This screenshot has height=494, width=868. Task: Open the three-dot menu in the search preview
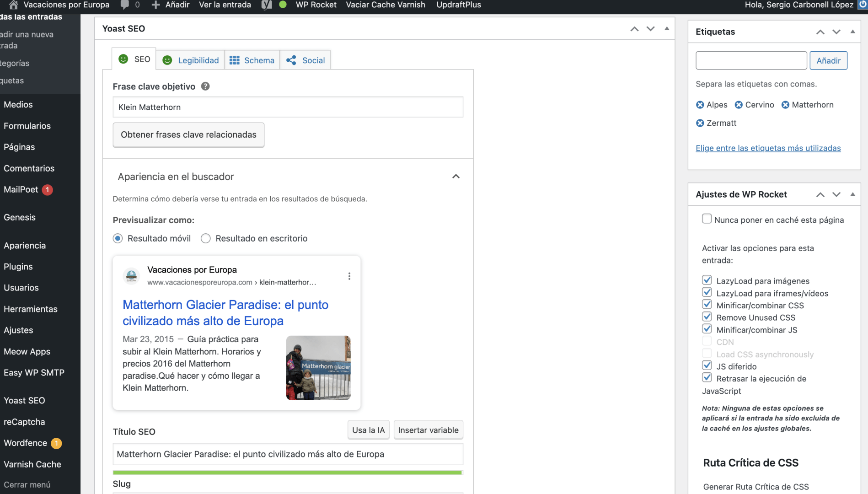click(349, 276)
